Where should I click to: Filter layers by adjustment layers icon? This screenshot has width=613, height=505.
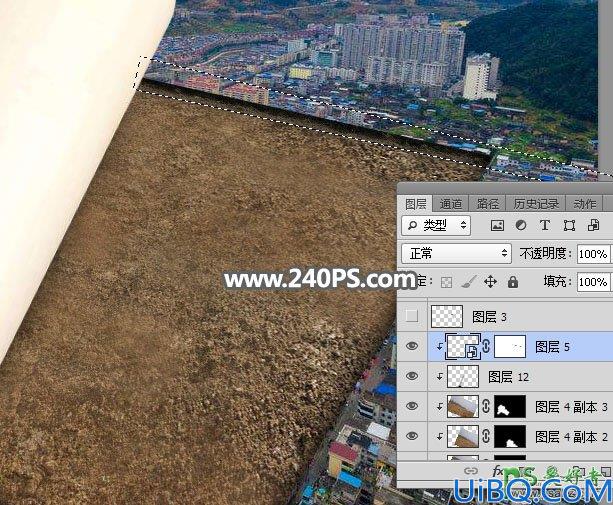point(521,225)
